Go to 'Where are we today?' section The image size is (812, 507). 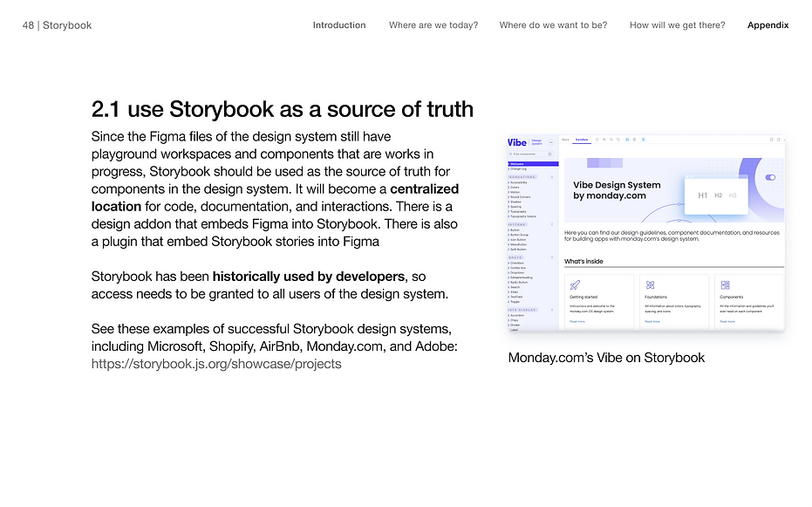pyautogui.click(x=433, y=24)
